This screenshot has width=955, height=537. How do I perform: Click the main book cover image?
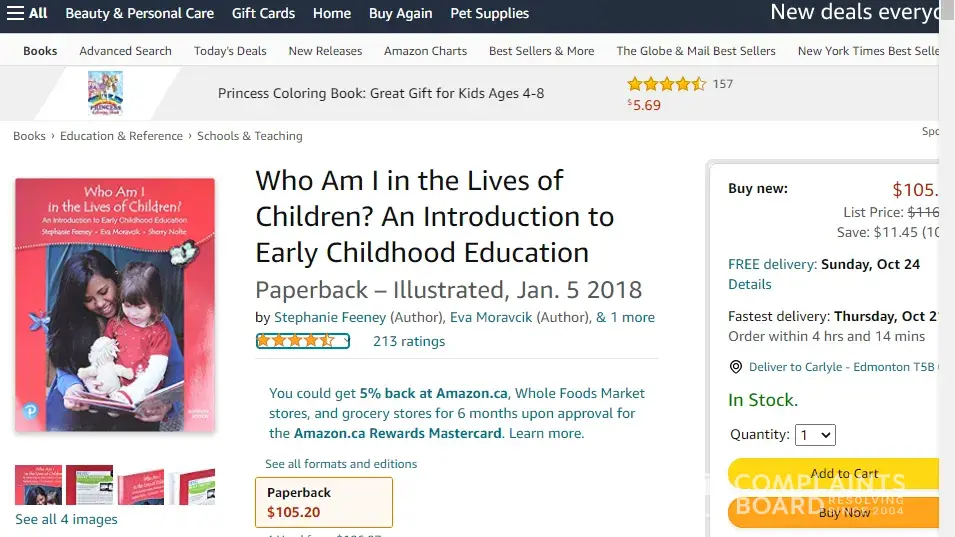click(115, 305)
